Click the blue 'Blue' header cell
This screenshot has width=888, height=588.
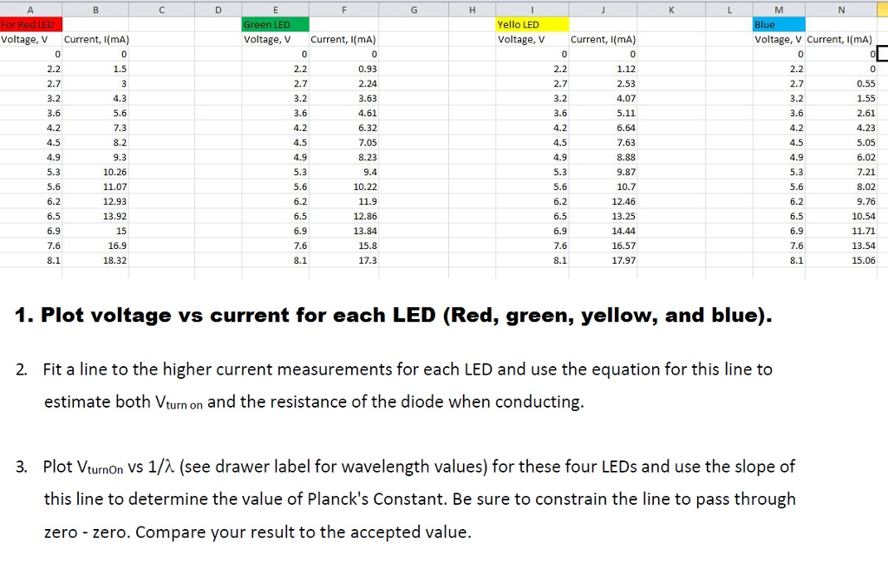(x=779, y=24)
